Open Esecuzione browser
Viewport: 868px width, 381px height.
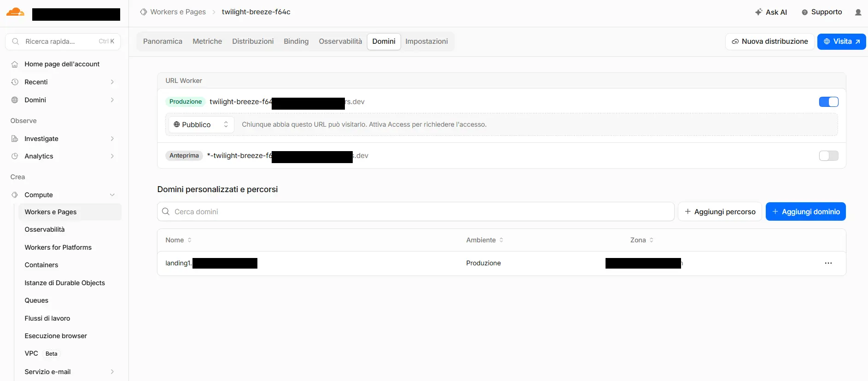56,336
